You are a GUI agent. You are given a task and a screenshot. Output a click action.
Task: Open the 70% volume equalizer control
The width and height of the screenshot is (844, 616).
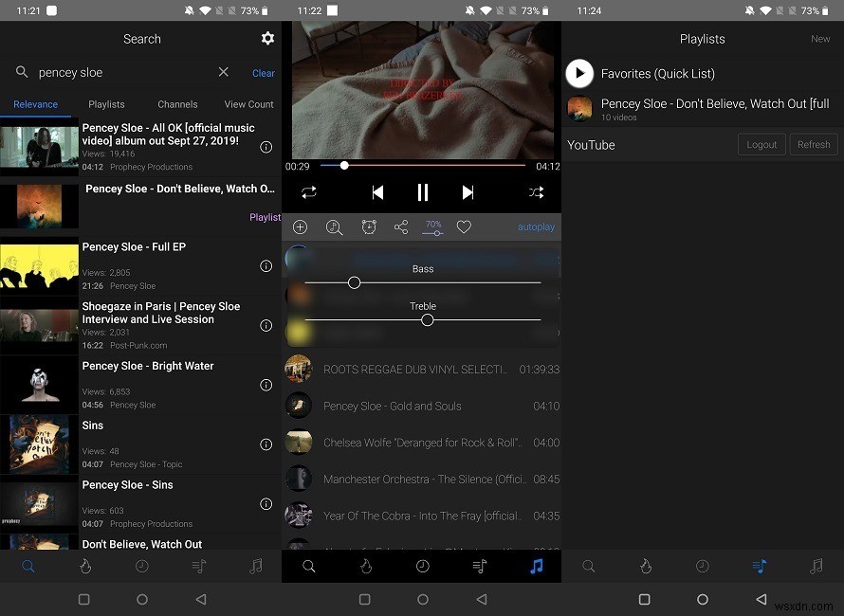click(x=432, y=227)
